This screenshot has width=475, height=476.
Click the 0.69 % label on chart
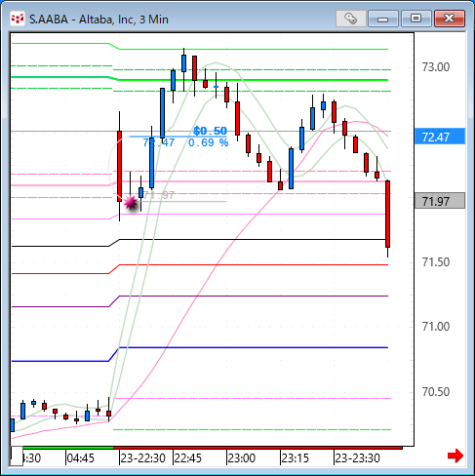[209, 142]
